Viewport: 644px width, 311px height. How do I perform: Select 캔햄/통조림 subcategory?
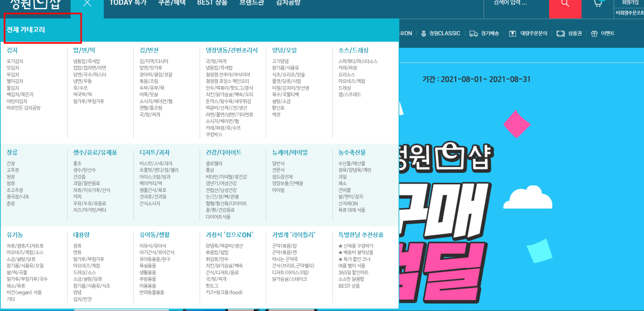pyautogui.click(x=151, y=108)
